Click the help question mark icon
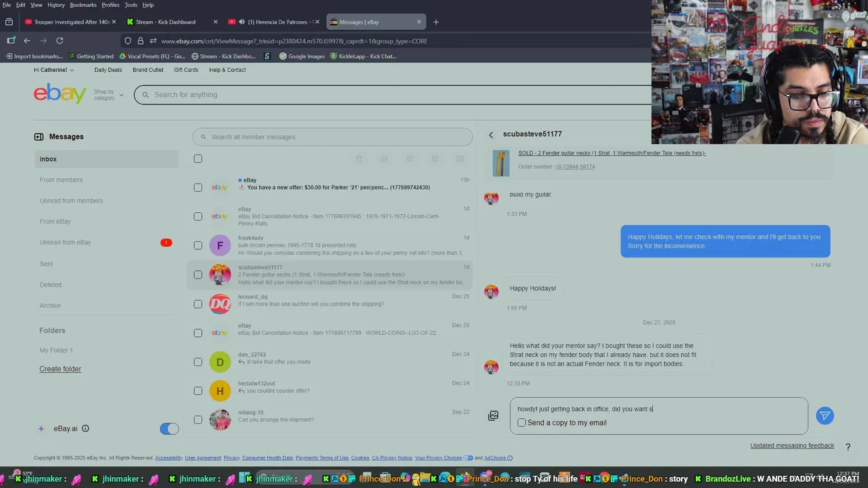The height and width of the screenshot is (488, 868). (848, 447)
